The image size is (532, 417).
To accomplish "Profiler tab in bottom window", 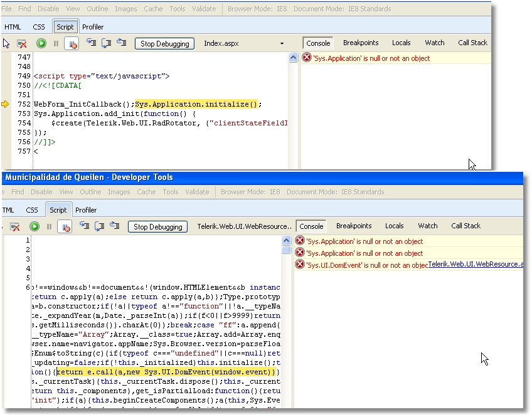I will click(86, 210).
